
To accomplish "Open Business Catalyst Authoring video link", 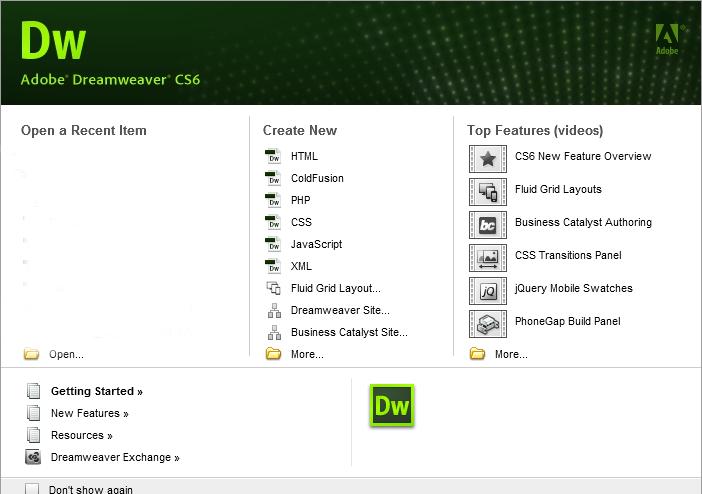I will coord(583,222).
